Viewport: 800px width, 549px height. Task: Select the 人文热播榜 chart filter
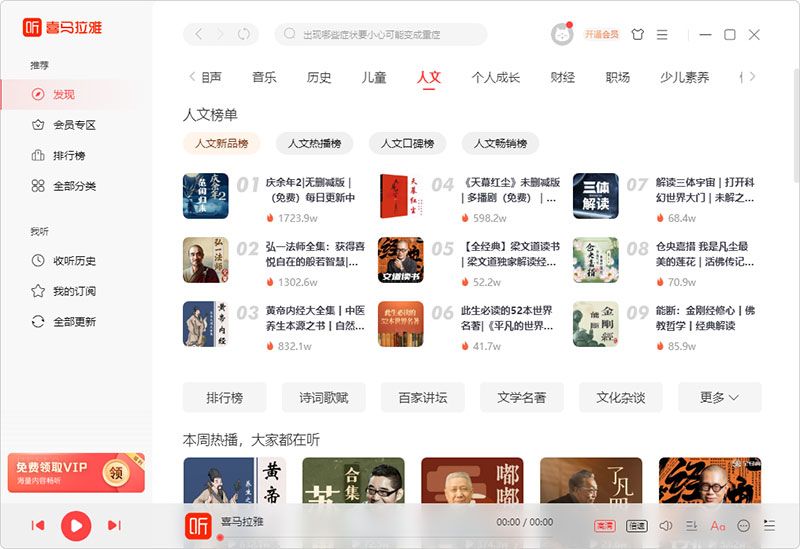point(314,143)
